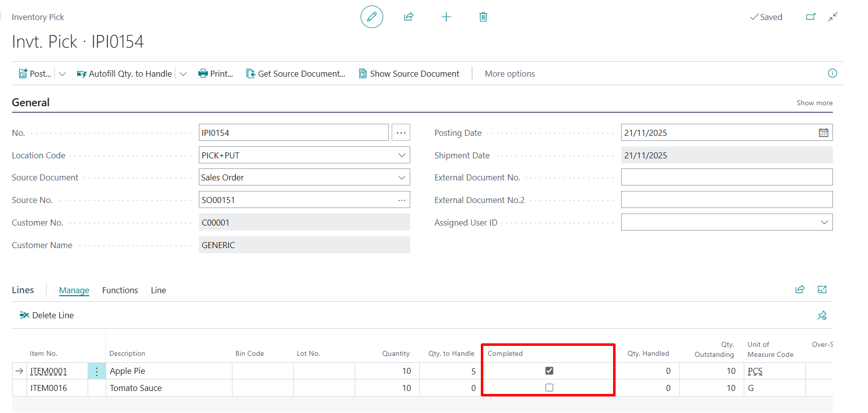This screenshot has width=868, height=413.
Task: Open page in new window icon
Action: [x=810, y=17]
